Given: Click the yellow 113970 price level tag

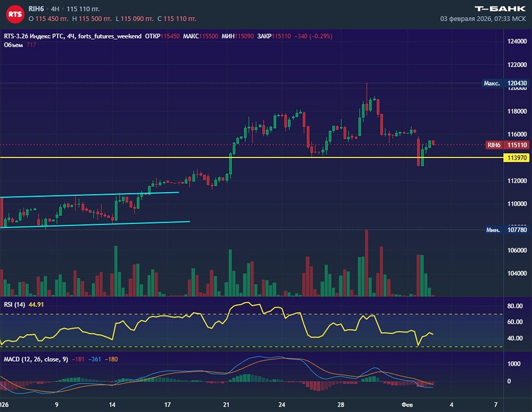Looking at the screenshot, I should [517, 158].
